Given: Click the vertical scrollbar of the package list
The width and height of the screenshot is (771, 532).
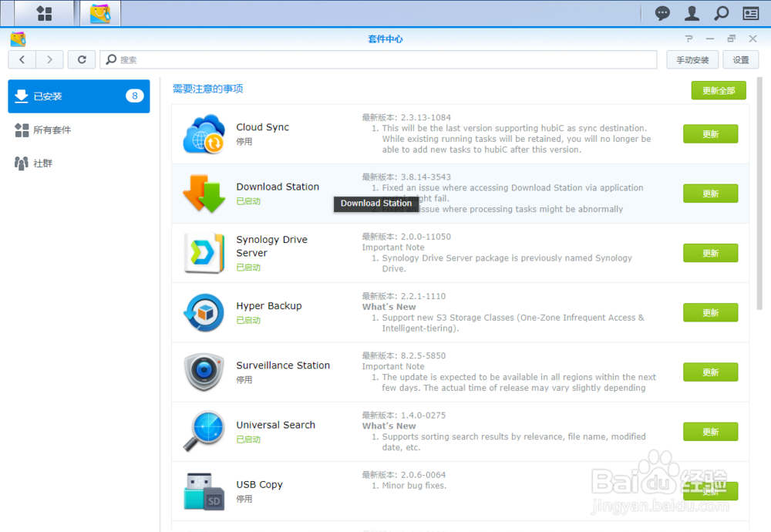Looking at the screenshot, I should pos(759,194).
